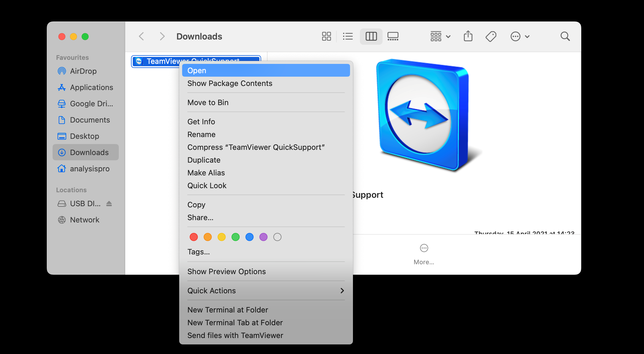Screen dimensions: 644x354
Task: Go forward with the right chevron
Action: [x=162, y=37]
